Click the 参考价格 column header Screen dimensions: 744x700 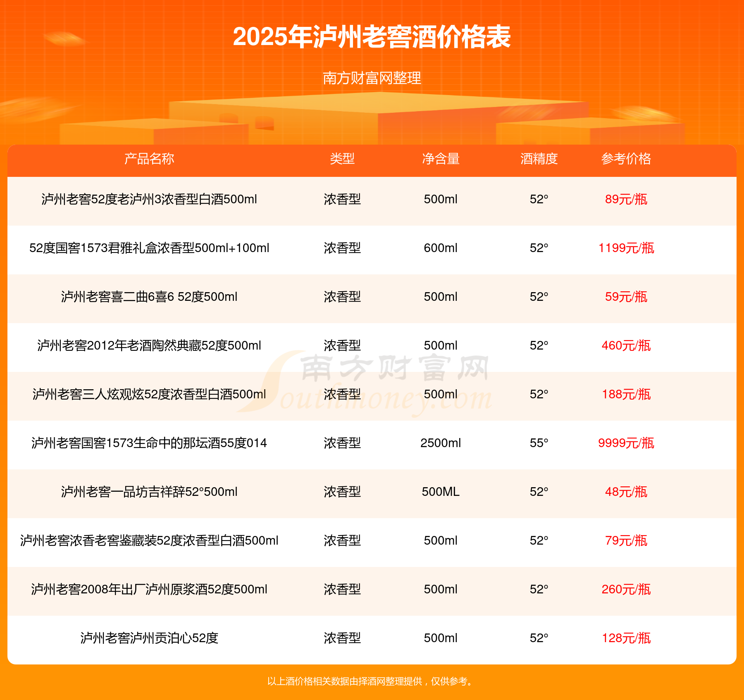(626, 159)
